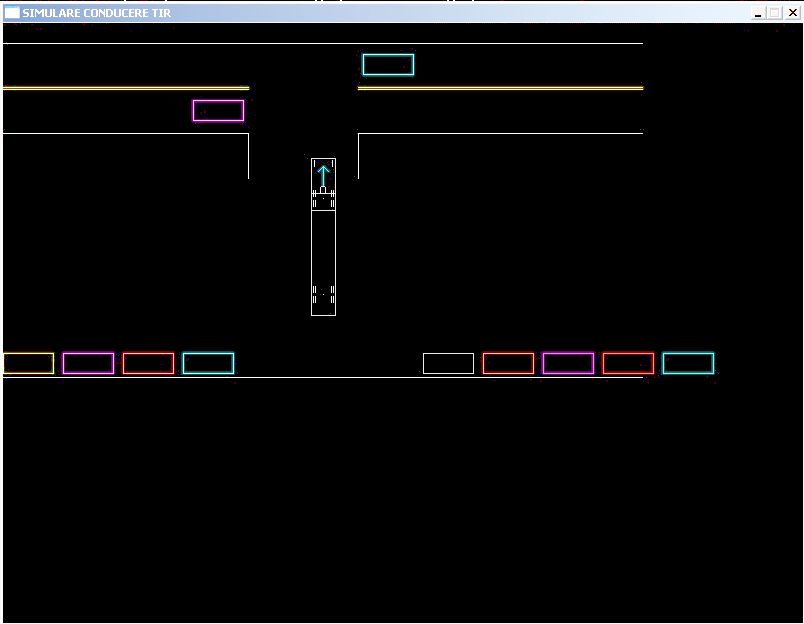Click the SIMULARE CONDUCERE TIR window title
The width and height of the screenshot is (804, 624).
(x=96, y=13)
